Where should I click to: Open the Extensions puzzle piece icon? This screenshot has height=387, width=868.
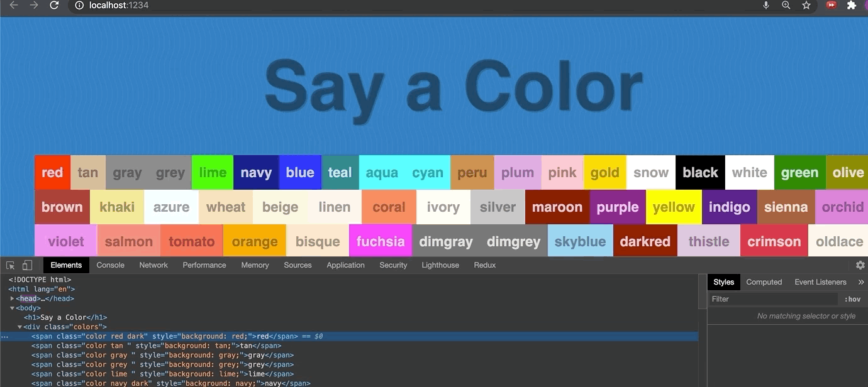point(852,6)
